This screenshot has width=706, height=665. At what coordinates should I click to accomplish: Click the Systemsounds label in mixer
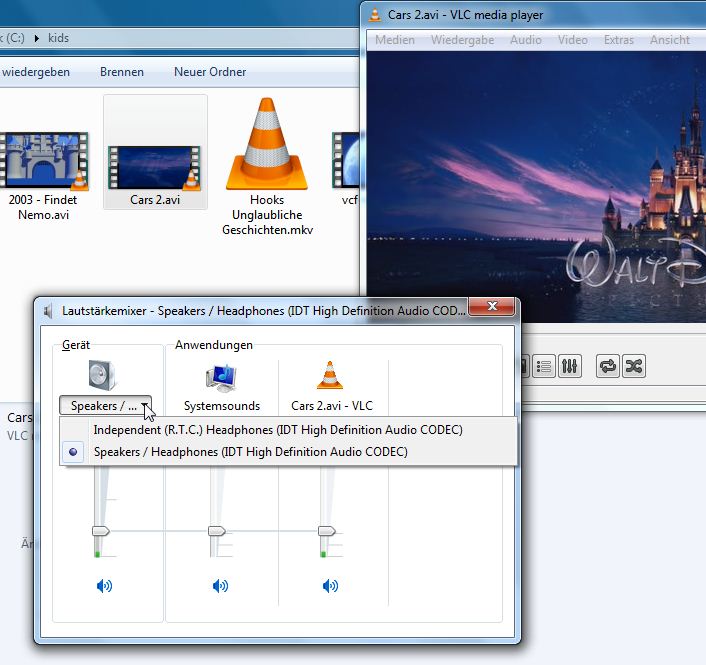(222, 406)
